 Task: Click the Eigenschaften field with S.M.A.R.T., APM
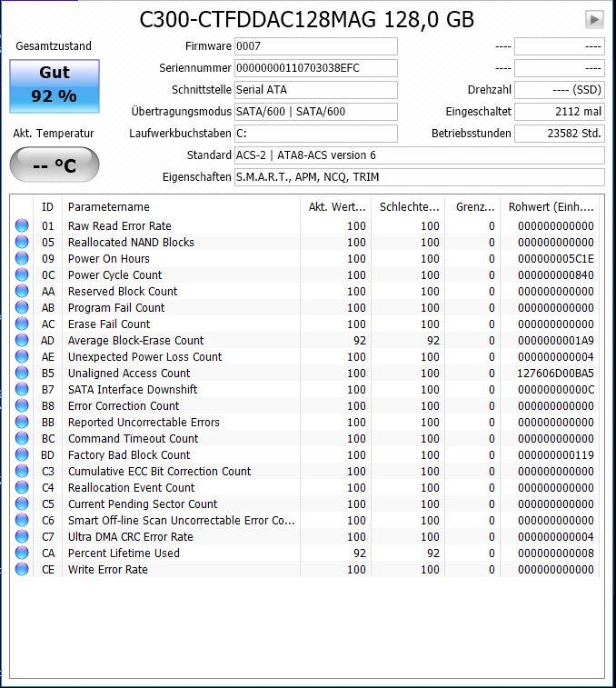420,177
